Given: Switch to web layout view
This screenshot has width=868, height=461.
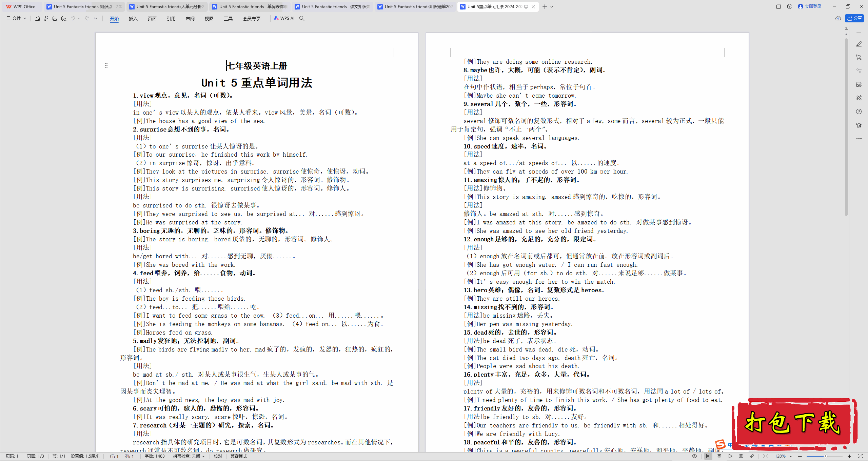Looking at the screenshot, I should (741, 456).
